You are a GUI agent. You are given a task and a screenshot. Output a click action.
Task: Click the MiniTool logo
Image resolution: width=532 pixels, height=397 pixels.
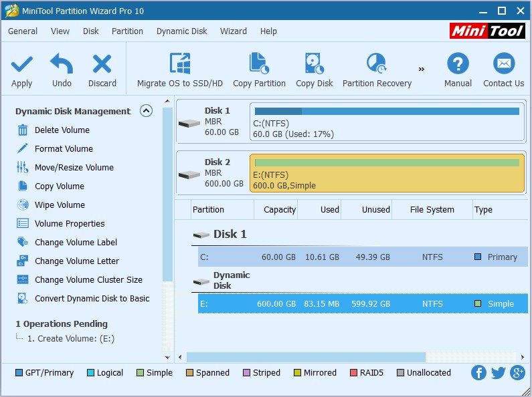click(x=487, y=31)
